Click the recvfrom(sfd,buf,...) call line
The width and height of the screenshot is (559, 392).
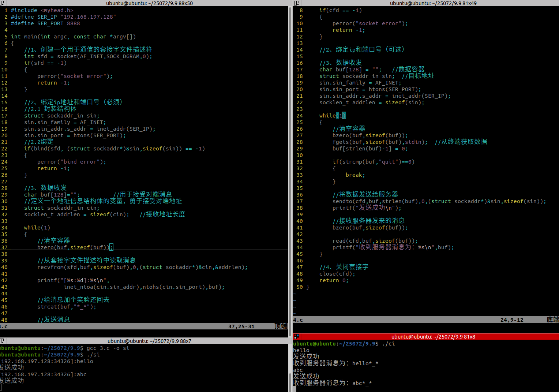pyautogui.click(x=142, y=267)
